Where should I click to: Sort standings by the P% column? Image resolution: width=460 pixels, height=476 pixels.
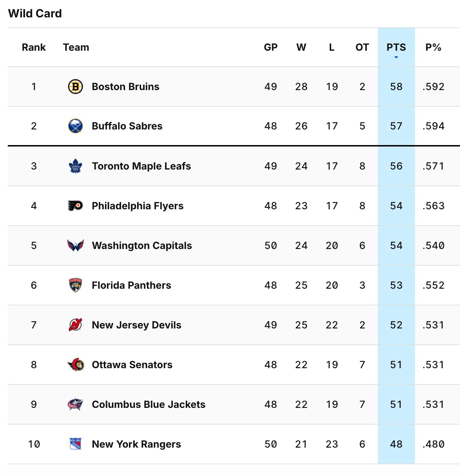tap(433, 47)
